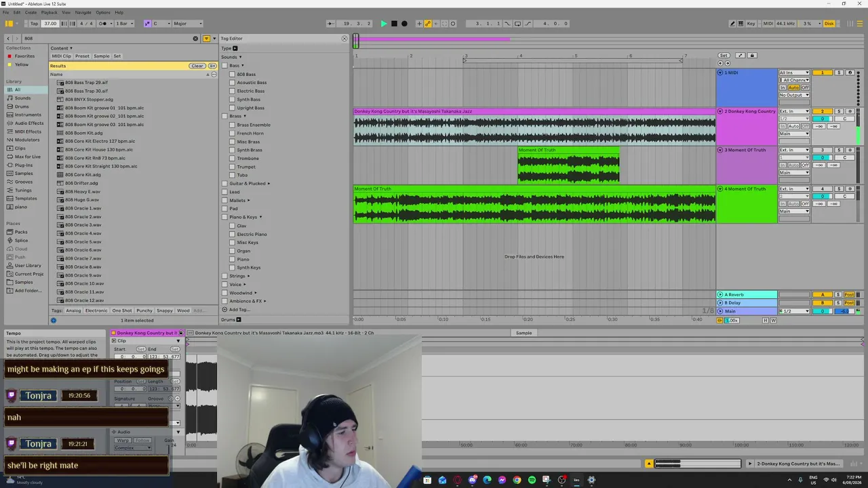Select Audio Effects in the Library sidebar
Viewport: 868px width, 488px height.
[29, 123]
